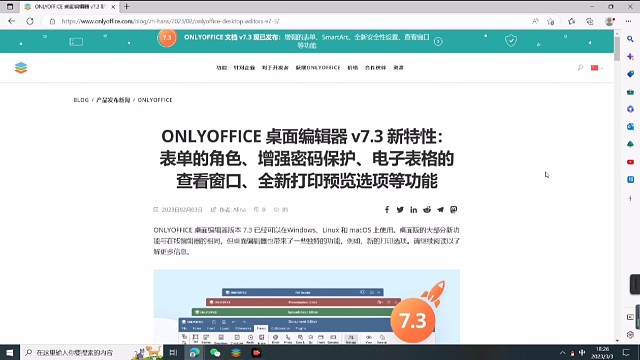Open the 功能 navigation menu
The image size is (640, 360).
[221, 68]
